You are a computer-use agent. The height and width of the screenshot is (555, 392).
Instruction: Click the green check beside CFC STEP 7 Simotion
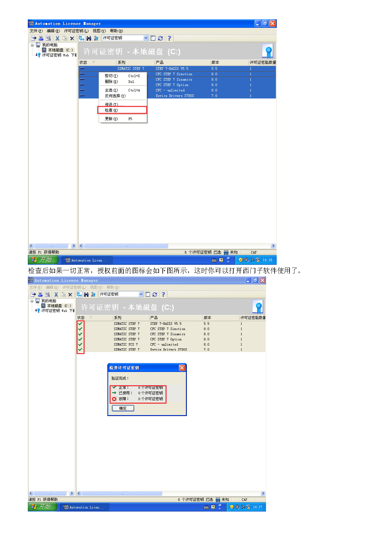coord(80,329)
